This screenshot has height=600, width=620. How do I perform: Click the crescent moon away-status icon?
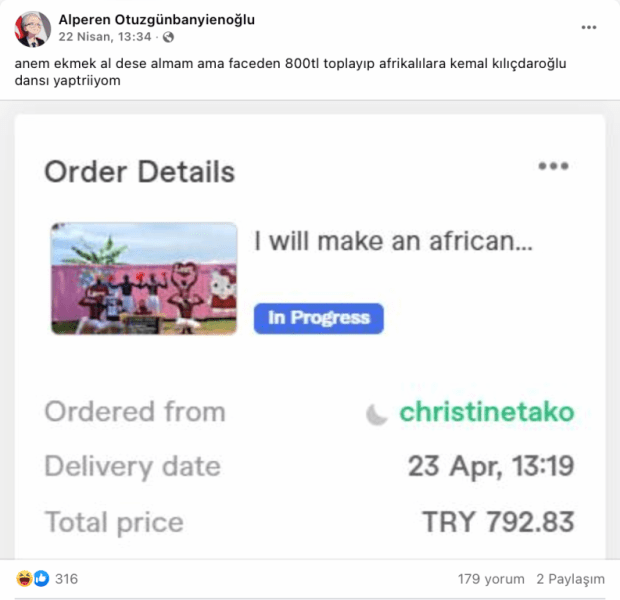[x=376, y=414]
